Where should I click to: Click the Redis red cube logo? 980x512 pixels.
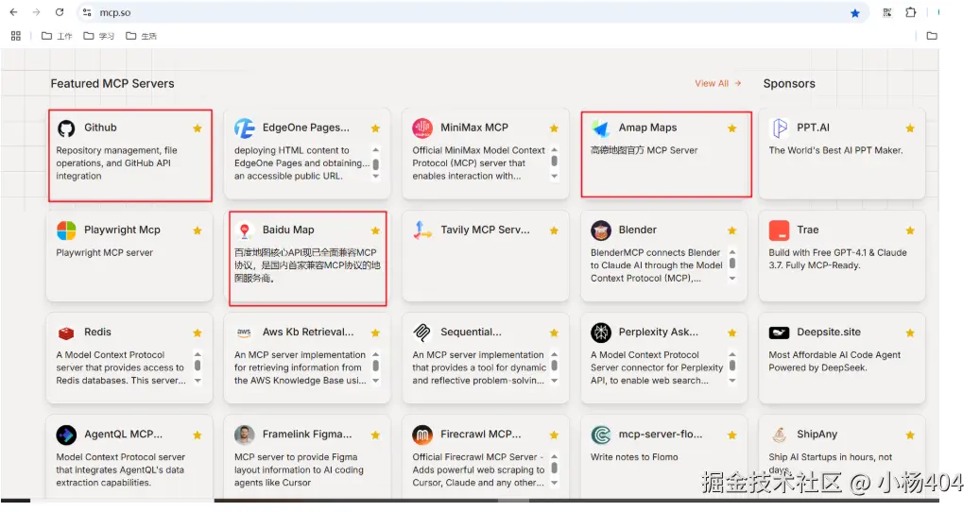pos(66,333)
